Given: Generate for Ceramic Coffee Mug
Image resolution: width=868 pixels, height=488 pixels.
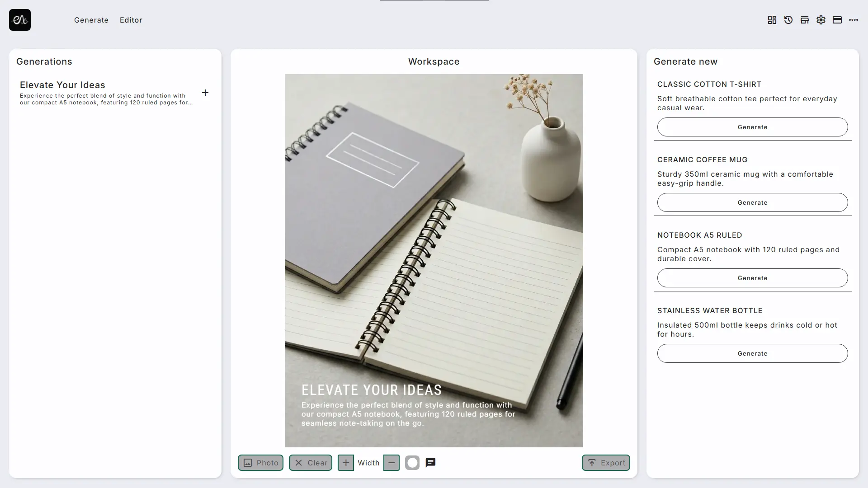Looking at the screenshot, I should coord(753,202).
